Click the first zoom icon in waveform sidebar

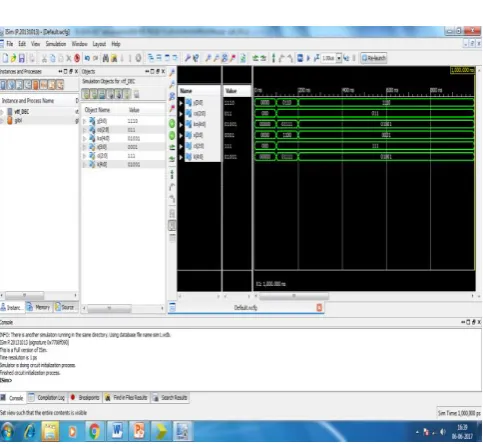point(172,73)
